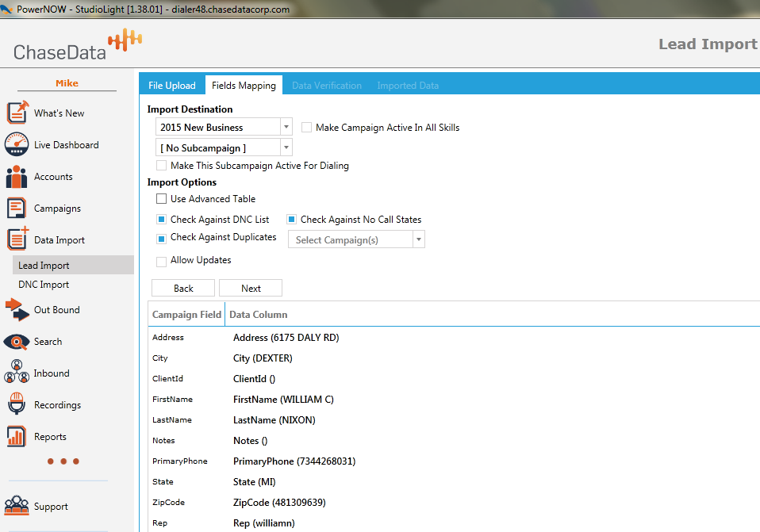
Task: Open the Support team icon
Action: pos(17,507)
